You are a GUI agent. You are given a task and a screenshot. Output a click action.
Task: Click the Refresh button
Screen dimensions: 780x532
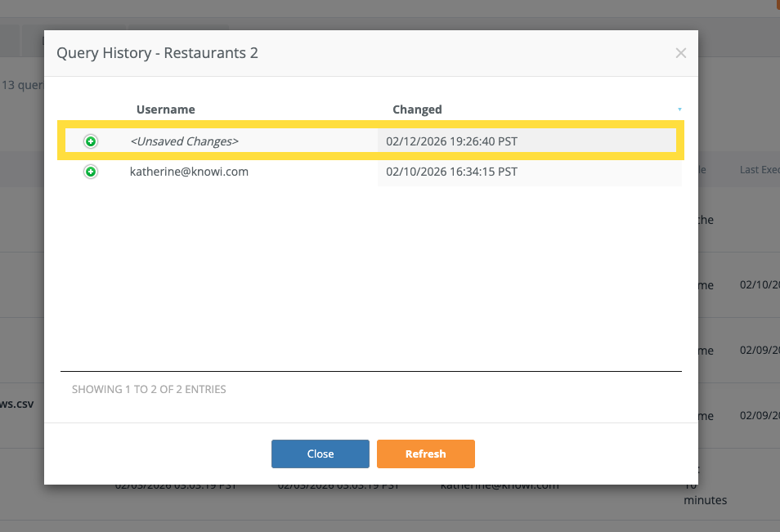click(x=425, y=454)
